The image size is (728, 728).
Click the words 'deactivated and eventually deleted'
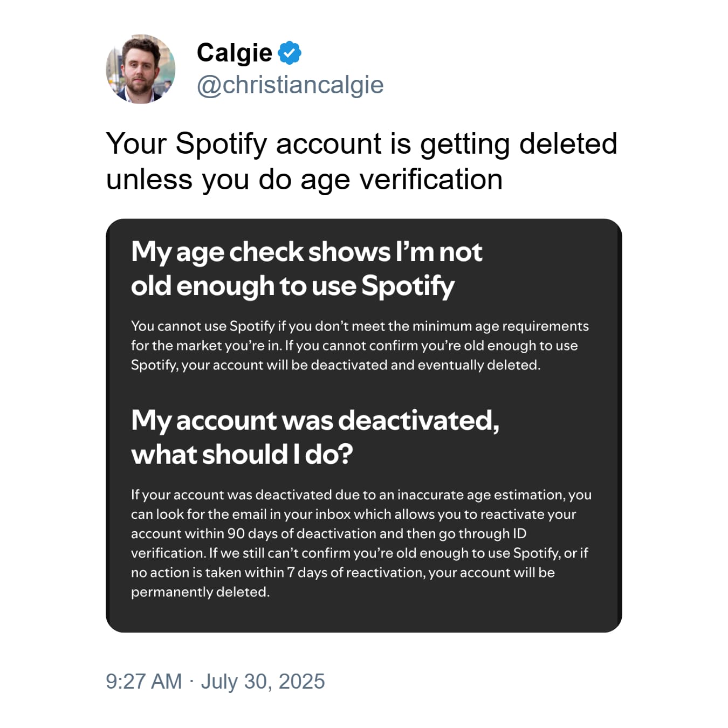425,365
